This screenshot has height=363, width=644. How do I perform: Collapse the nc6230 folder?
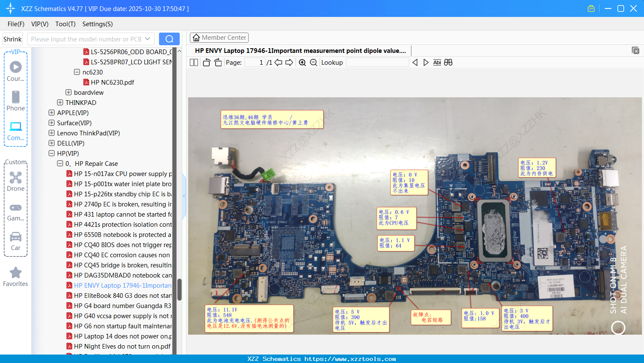[x=77, y=72]
